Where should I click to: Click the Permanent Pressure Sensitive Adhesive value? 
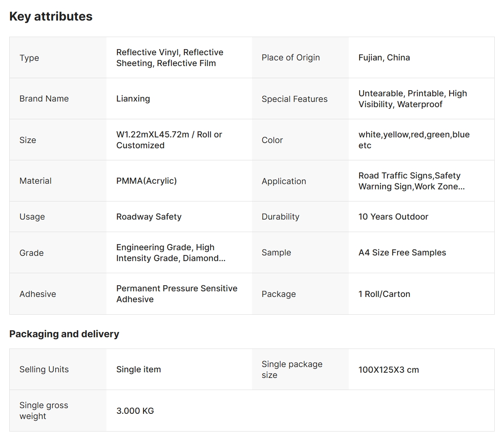pos(177,294)
